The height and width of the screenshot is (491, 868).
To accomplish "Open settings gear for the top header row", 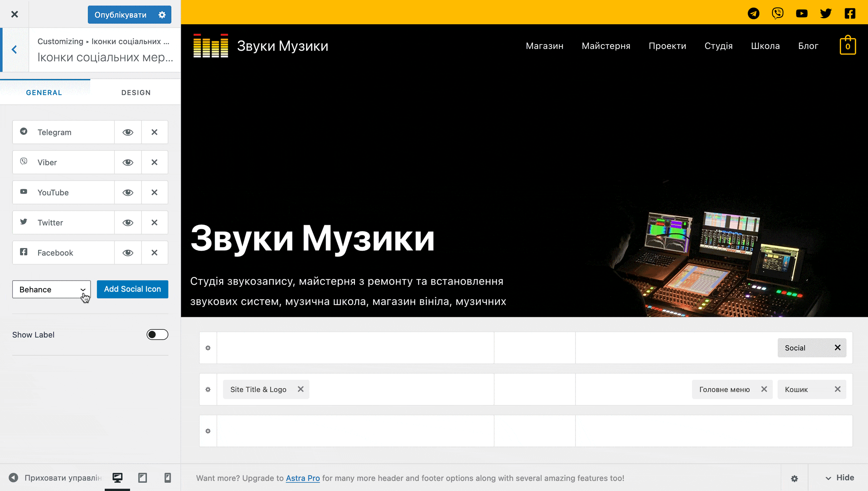I will coord(208,348).
